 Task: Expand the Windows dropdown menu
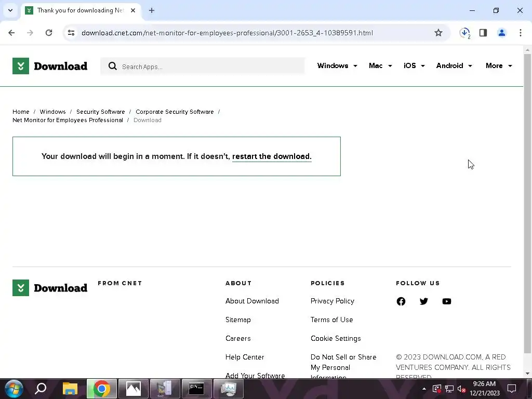[337, 65]
